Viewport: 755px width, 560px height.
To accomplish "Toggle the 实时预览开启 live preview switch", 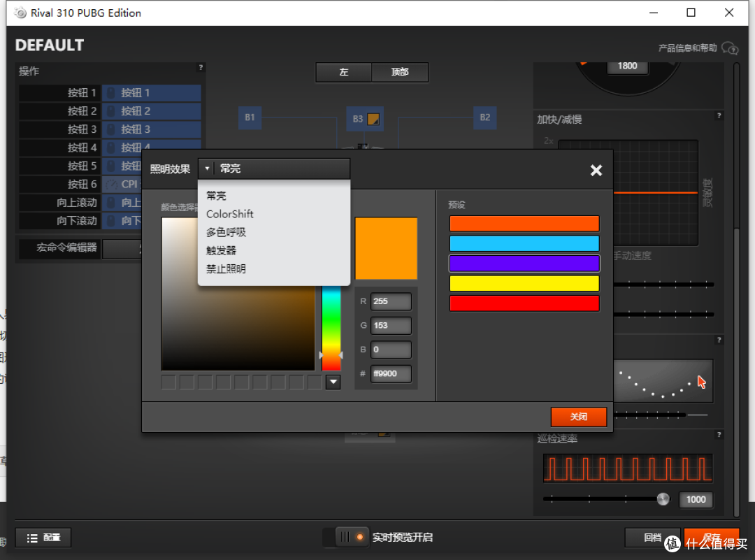I will pyautogui.click(x=346, y=537).
